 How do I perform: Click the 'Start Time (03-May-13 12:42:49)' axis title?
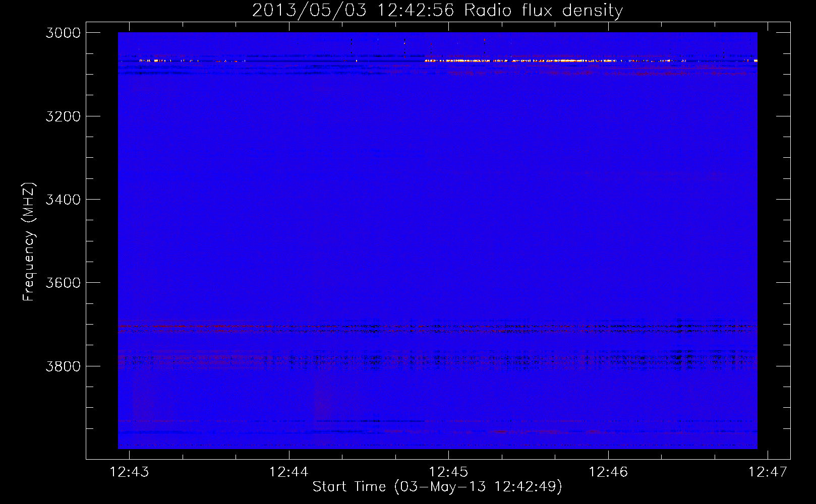[x=437, y=487]
